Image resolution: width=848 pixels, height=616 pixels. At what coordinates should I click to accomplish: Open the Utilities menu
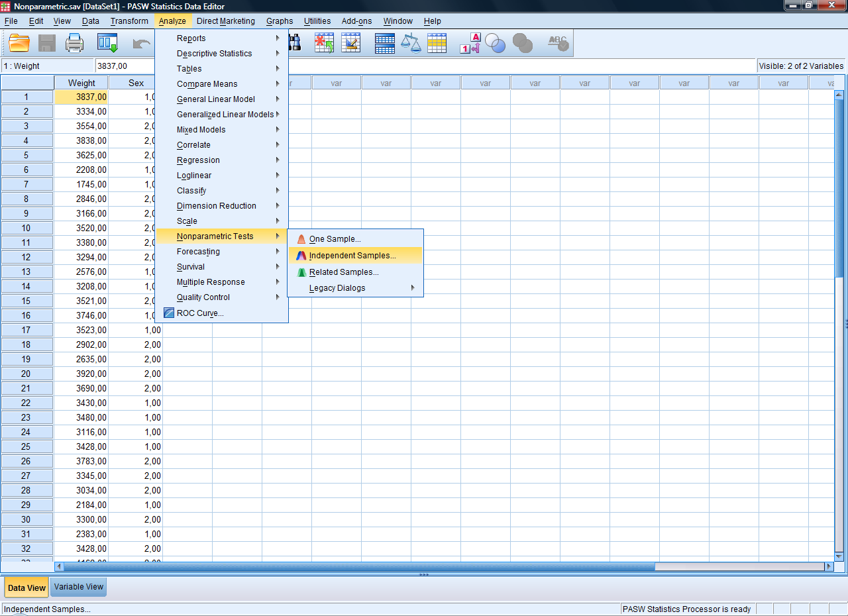tap(317, 21)
